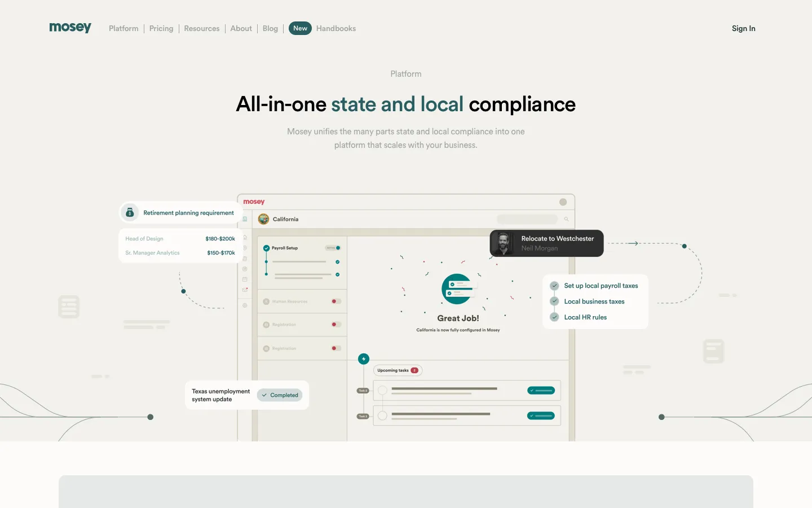The width and height of the screenshot is (812, 508).
Task: Open the Resources nav item
Action: [x=202, y=28]
